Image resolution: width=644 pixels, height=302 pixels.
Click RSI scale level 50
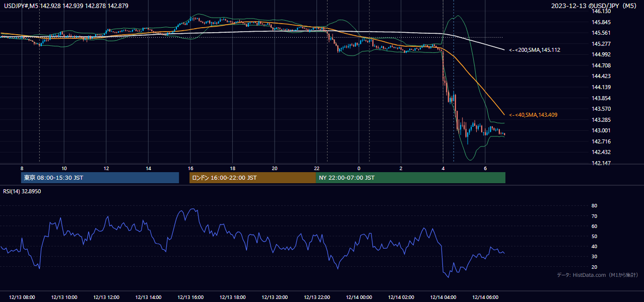tap(594, 236)
